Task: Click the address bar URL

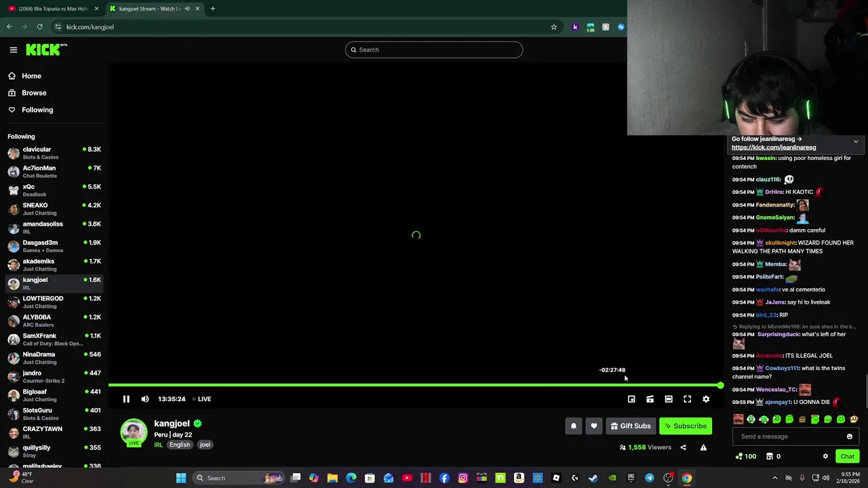Action: (90, 27)
